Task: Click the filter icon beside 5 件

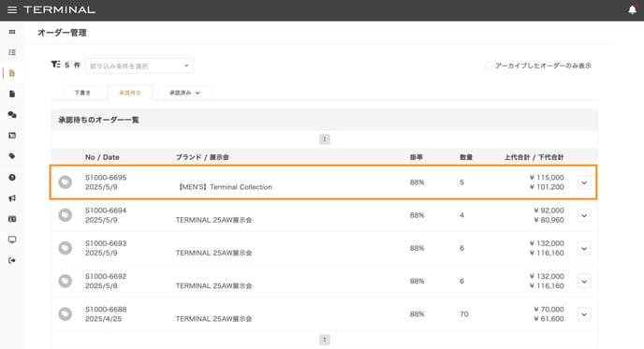Action: (x=55, y=65)
